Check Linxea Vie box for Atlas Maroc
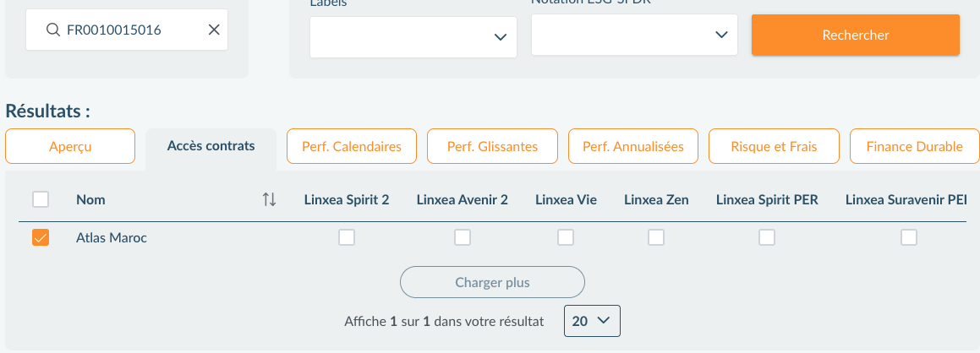Screen dimensions: 980x353 [x=566, y=238]
